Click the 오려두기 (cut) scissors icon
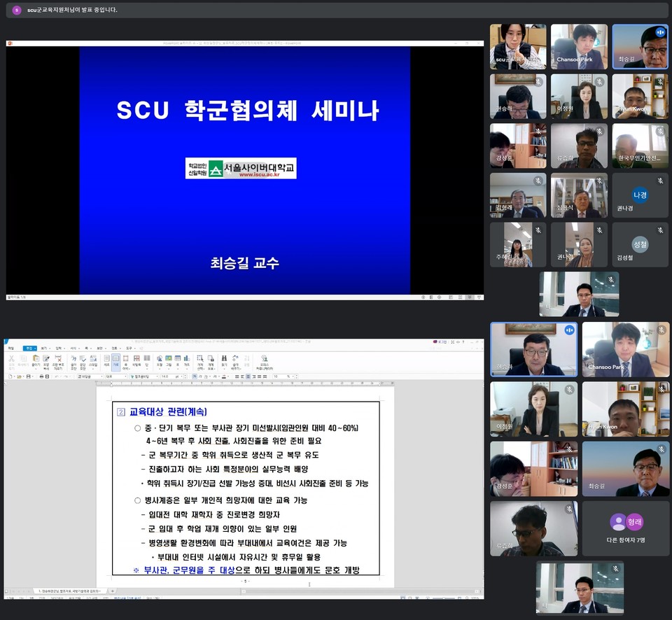 pyautogui.click(x=11, y=360)
